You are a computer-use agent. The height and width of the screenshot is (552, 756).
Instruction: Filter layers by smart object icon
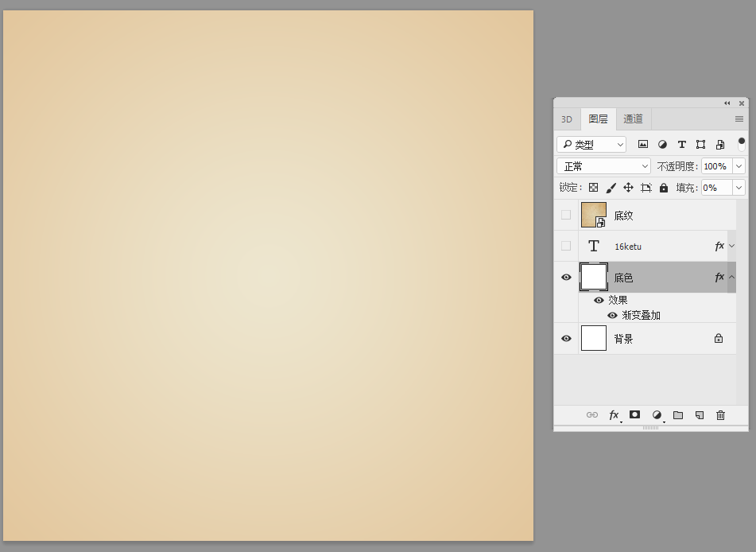click(720, 144)
